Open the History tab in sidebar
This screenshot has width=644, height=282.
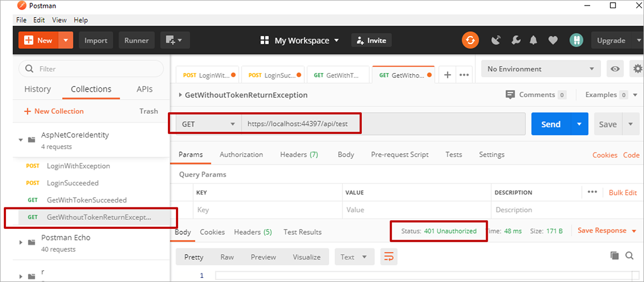coord(38,89)
